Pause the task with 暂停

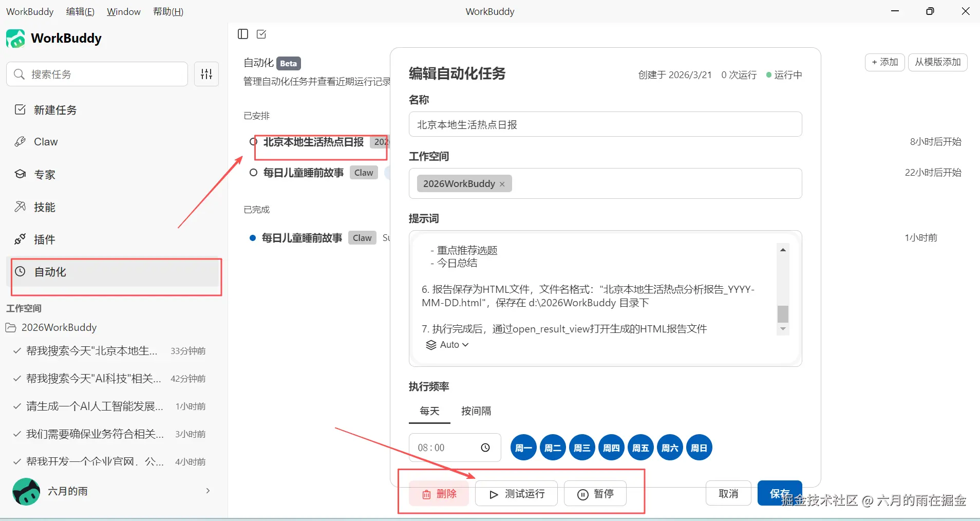595,494
